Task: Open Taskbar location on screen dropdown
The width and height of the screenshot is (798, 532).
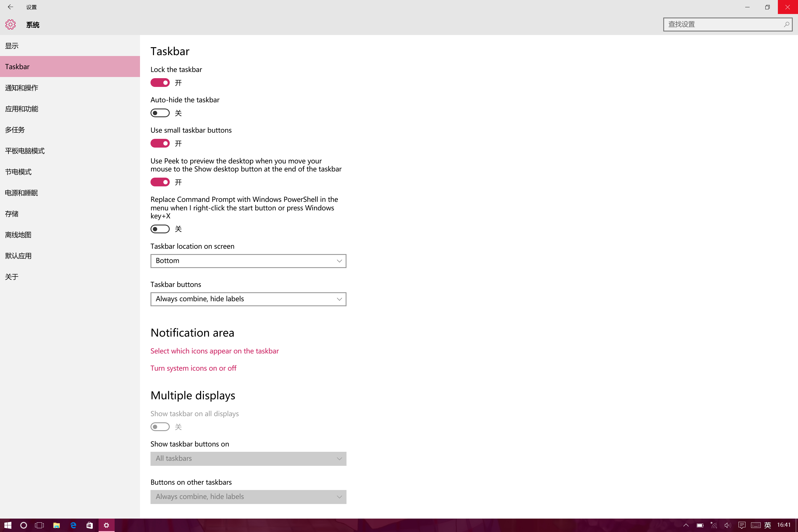Action: pos(248,261)
